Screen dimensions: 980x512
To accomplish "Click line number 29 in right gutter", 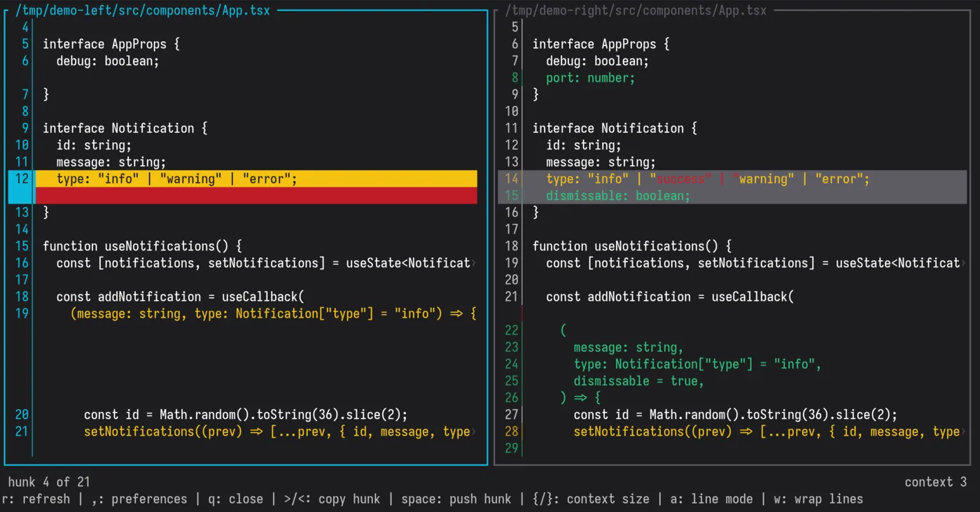I will point(512,448).
